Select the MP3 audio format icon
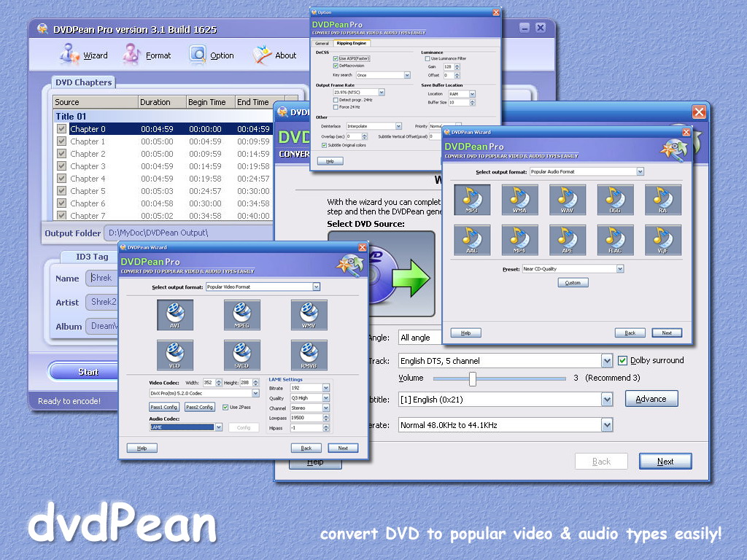 [472, 200]
